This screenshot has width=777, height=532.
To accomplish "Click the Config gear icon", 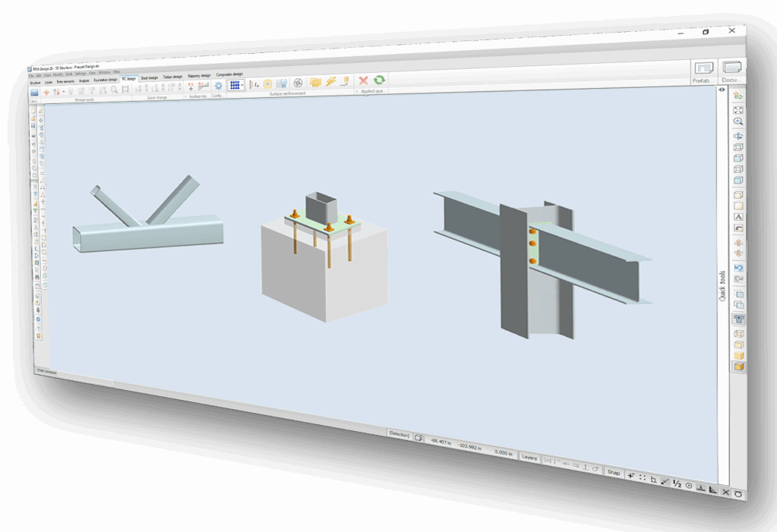I will (217, 84).
